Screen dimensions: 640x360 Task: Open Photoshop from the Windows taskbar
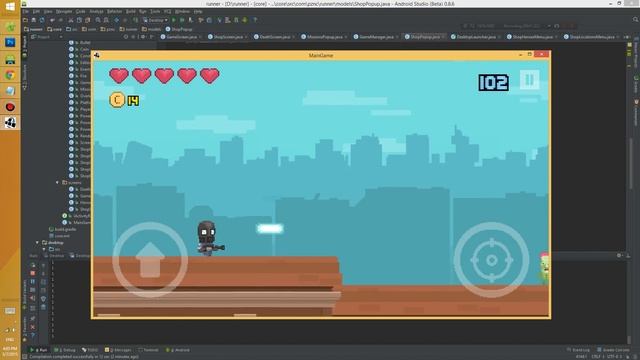[x=10, y=42]
